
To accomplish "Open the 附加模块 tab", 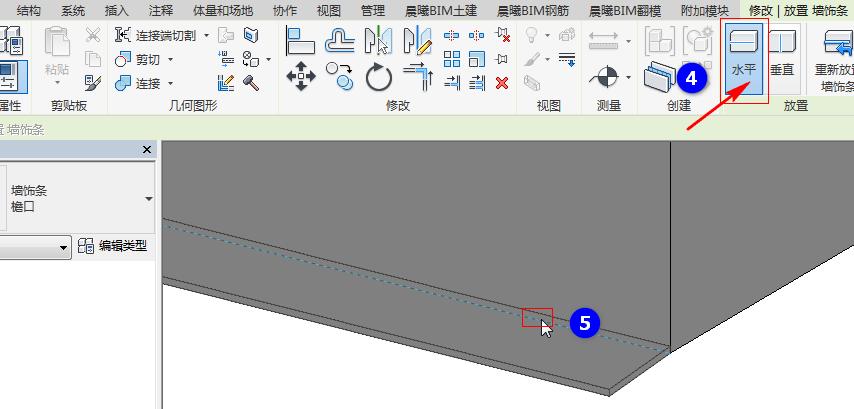I will (705, 10).
